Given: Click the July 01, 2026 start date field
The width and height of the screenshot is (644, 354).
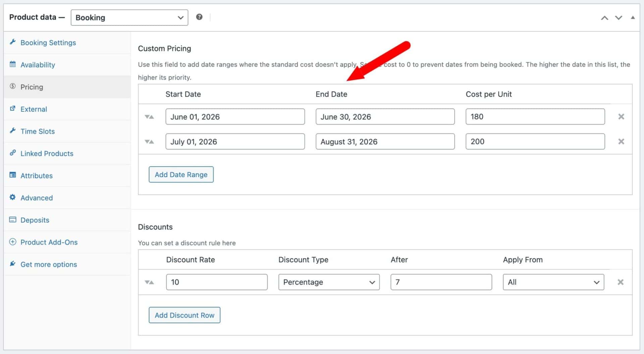Looking at the screenshot, I should (235, 141).
